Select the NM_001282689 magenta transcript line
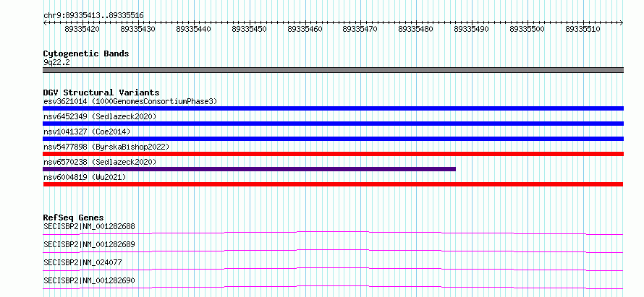This screenshot has width=644, height=297. tap(333, 251)
